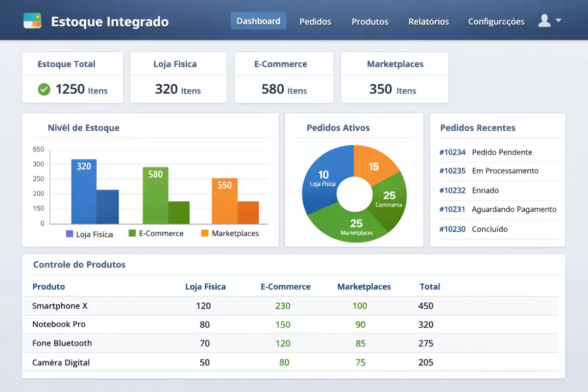This screenshot has height=392, width=588.
Task: Click the Estoque Integrado app logo
Action: (x=32, y=21)
